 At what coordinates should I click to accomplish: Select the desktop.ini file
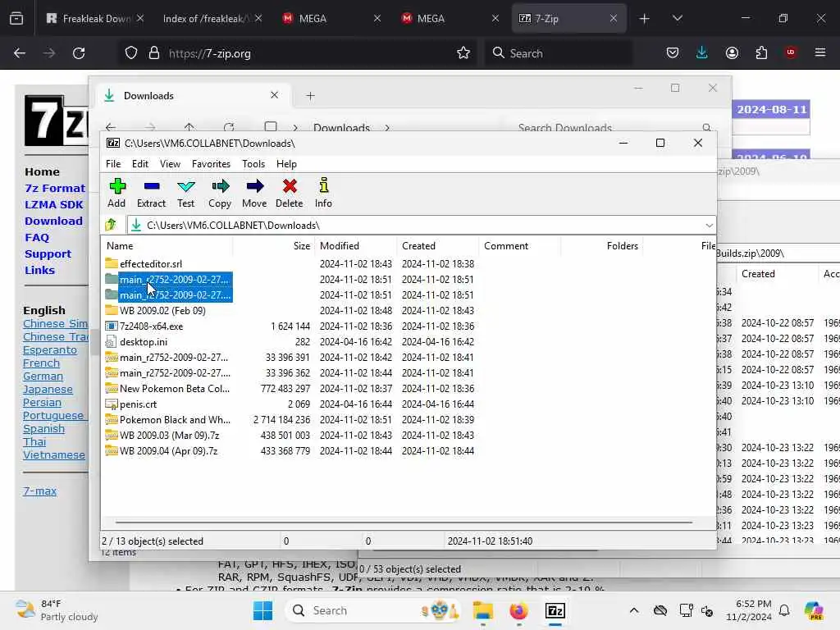143,342
